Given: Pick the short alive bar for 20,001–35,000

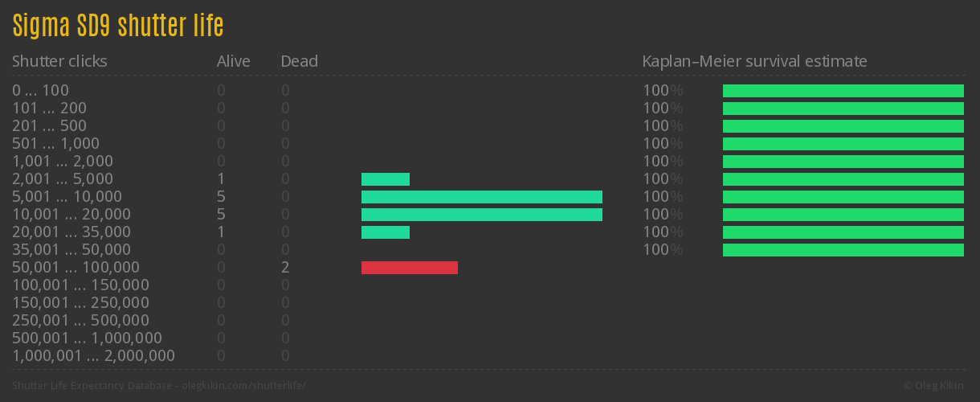Looking at the screenshot, I should point(385,232).
